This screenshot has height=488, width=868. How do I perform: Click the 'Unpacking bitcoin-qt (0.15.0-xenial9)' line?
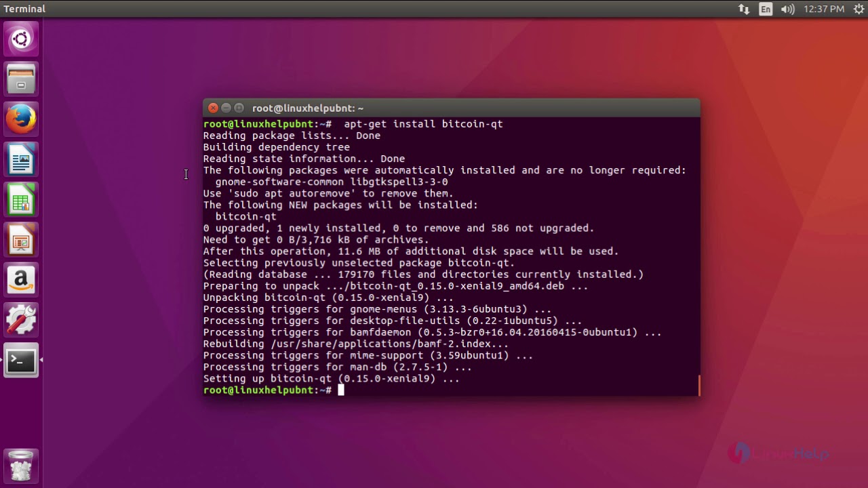point(328,297)
